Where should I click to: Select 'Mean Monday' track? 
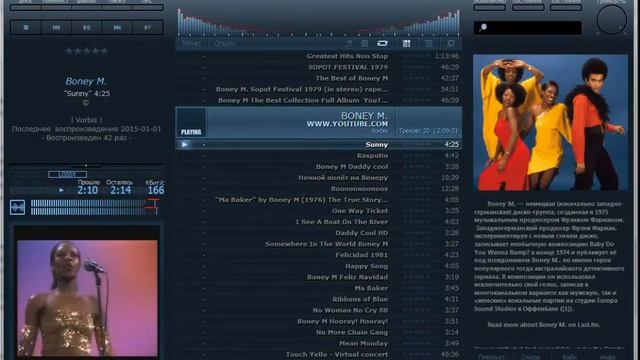tap(319, 343)
